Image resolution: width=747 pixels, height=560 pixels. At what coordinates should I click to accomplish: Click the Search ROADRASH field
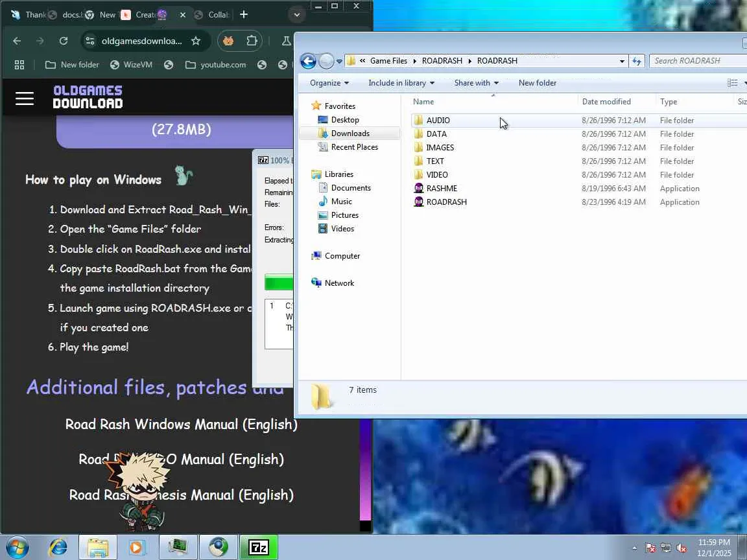(698, 61)
